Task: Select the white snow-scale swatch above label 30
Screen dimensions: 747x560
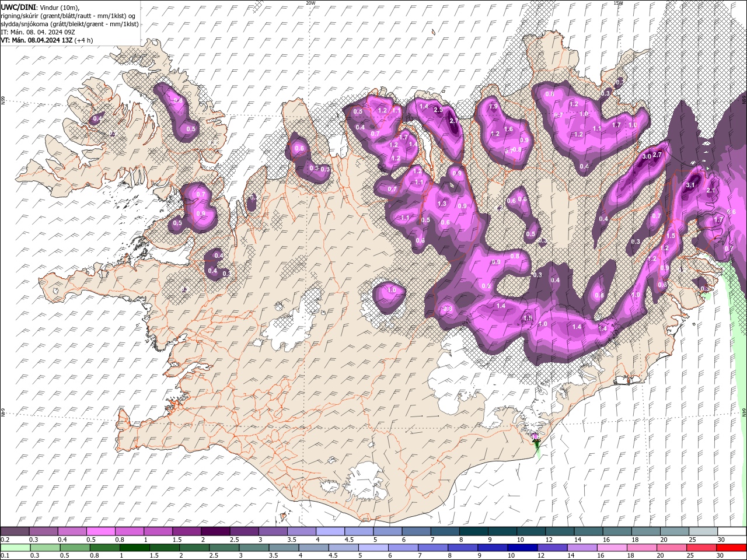Action: [x=732, y=531]
